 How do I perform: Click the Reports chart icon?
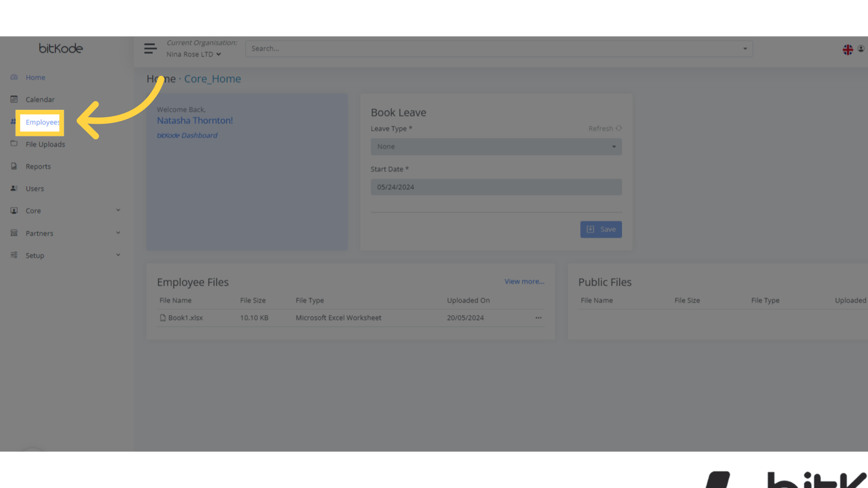(14, 166)
